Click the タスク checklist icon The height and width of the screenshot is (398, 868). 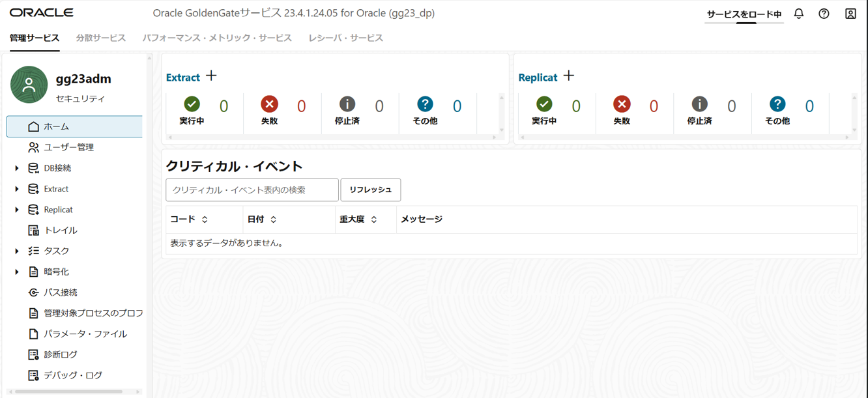33,251
